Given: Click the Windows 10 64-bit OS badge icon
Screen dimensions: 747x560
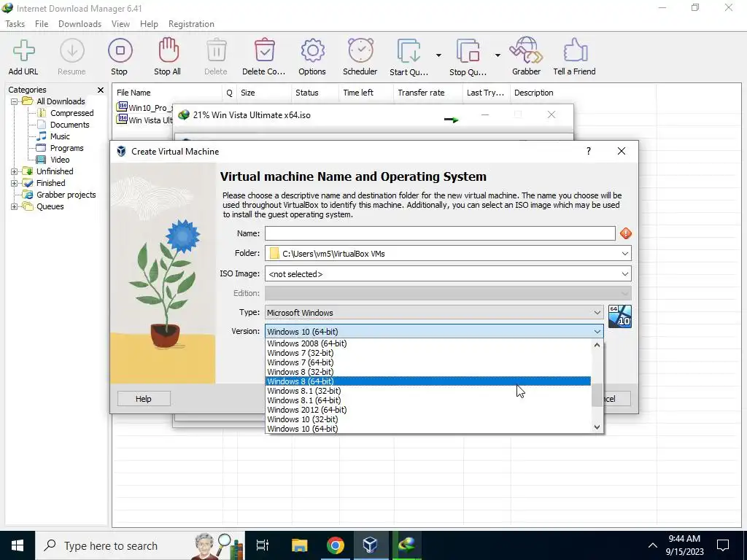Looking at the screenshot, I should pos(620,316).
